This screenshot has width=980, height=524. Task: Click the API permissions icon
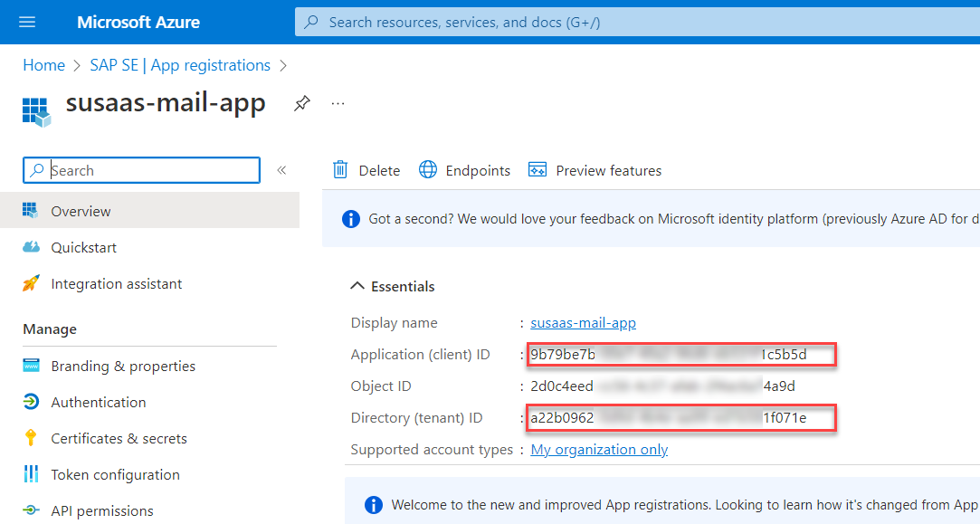pyautogui.click(x=31, y=510)
